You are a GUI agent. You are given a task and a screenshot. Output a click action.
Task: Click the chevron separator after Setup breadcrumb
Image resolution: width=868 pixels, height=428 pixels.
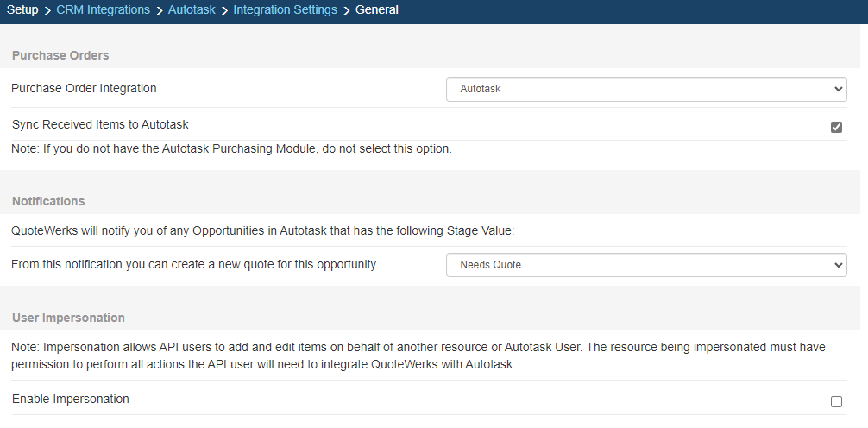click(47, 10)
